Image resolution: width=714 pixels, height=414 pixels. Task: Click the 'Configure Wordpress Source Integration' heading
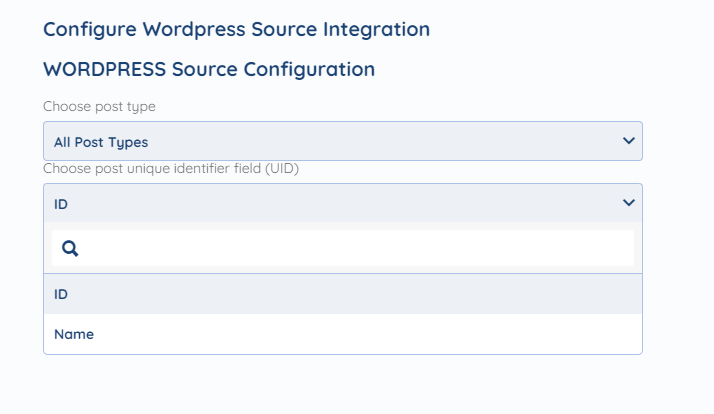coord(236,30)
